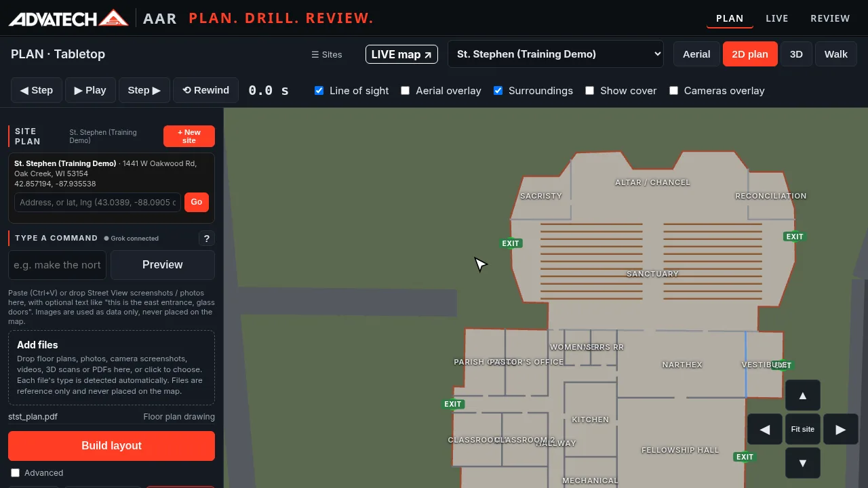Focus the type a command field
Viewport: 868px width, 488px height.
pyautogui.click(x=57, y=265)
